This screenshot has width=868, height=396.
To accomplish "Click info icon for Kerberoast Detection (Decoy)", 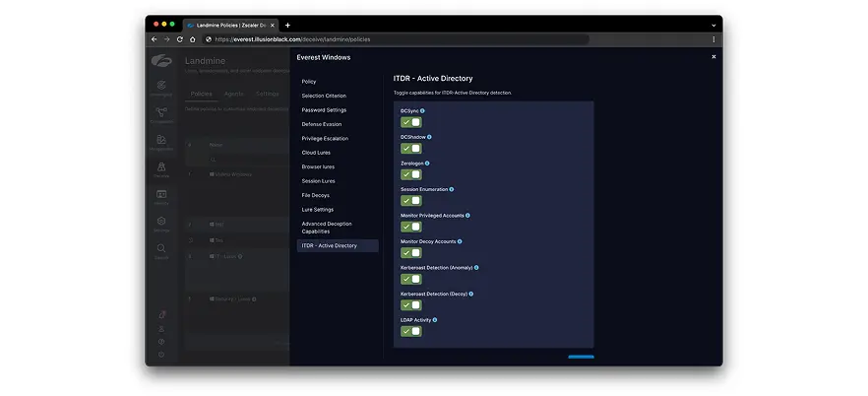I will click(x=471, y=295).
